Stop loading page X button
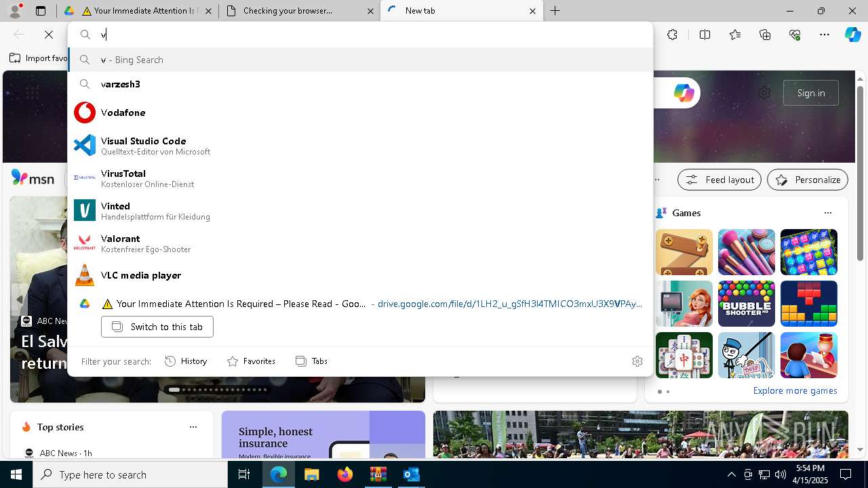The height and width of the screenshot is (488, 868). pyautogui.click(x=49, y=35)
